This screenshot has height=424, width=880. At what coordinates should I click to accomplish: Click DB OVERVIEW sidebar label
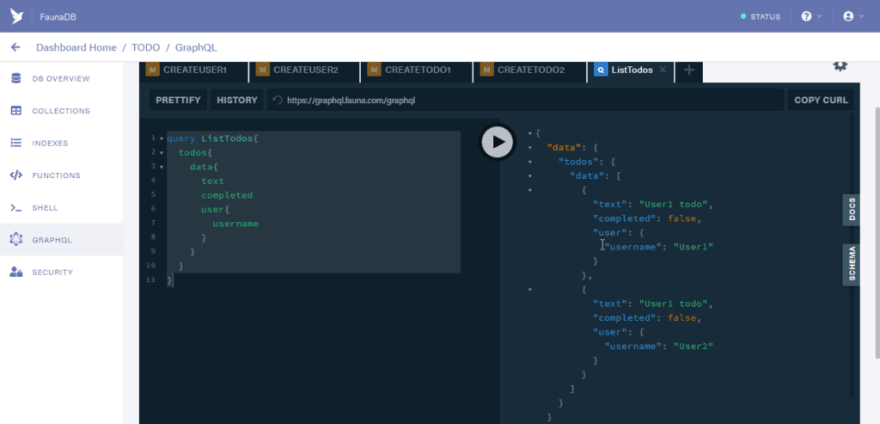click(61, 79)
